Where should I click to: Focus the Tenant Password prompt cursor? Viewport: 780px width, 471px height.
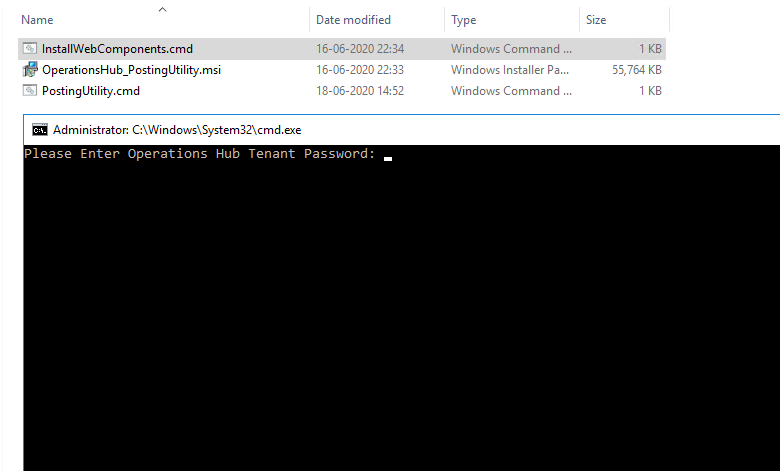pyautogui.click(x=388, y=159)
